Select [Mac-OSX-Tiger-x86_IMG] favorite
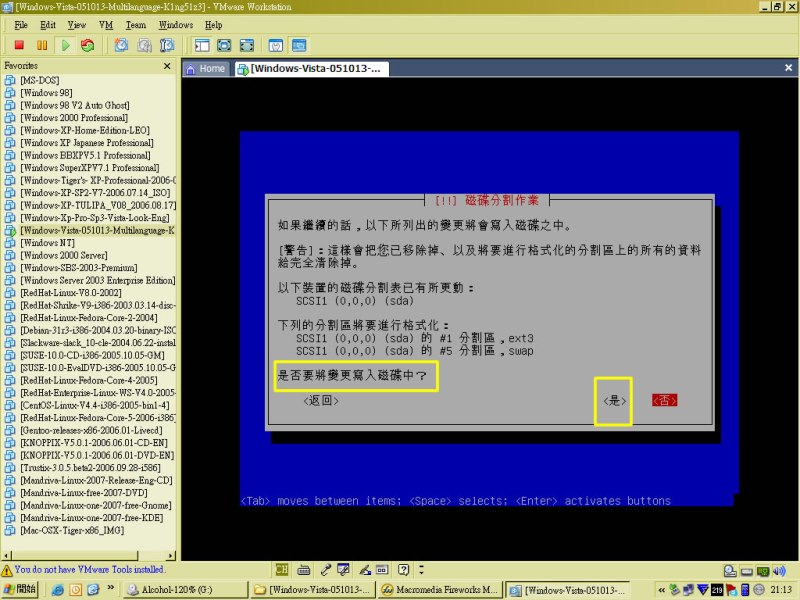Image resolution: width=800 pixels, height=600 pixels. click(72, 530)
